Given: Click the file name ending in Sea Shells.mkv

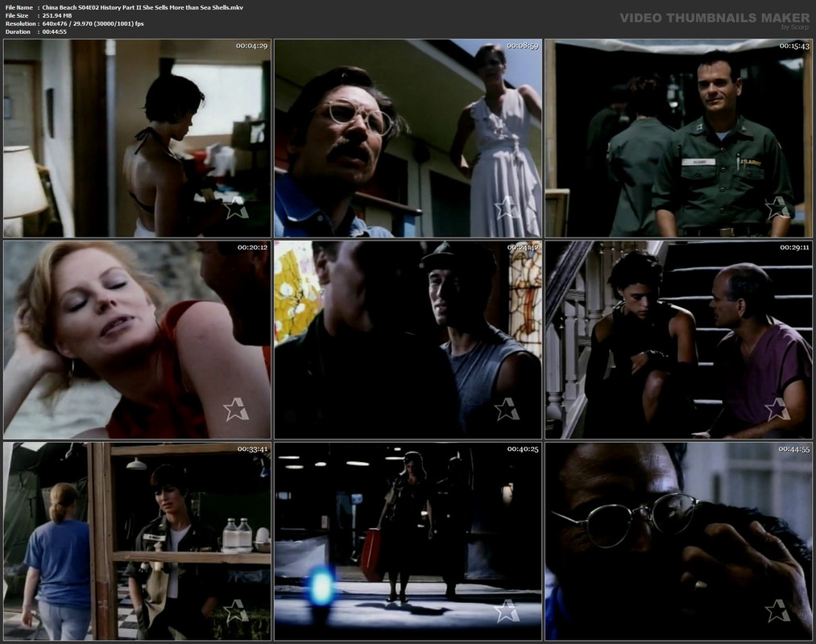Looking at the screenshot, I should point(143,8).
